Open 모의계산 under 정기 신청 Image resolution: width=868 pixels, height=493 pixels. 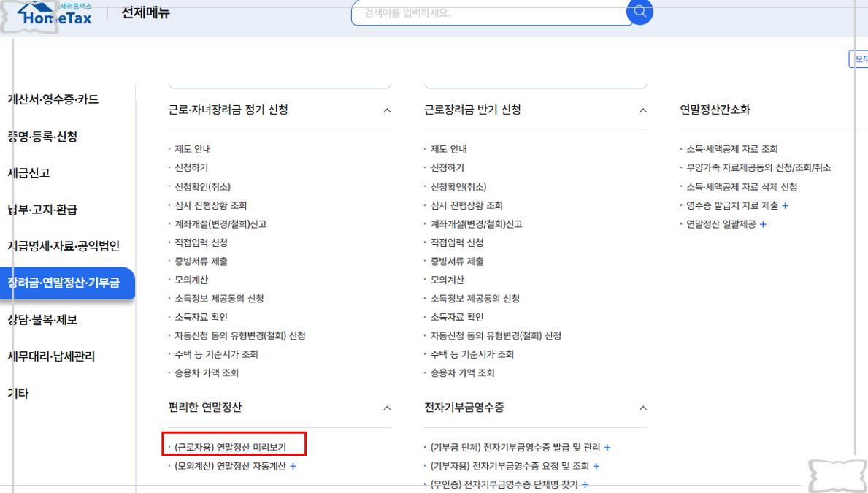tap(191, 280)
